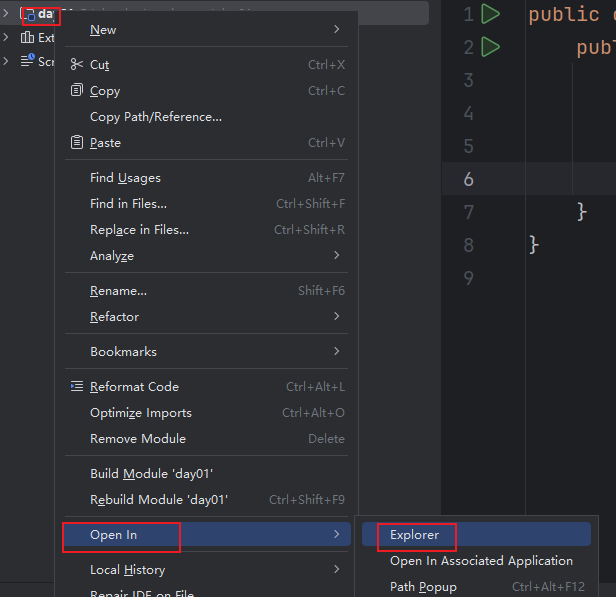
Task: Select Rebuild Module 'day01'
Action: (206, 500)
